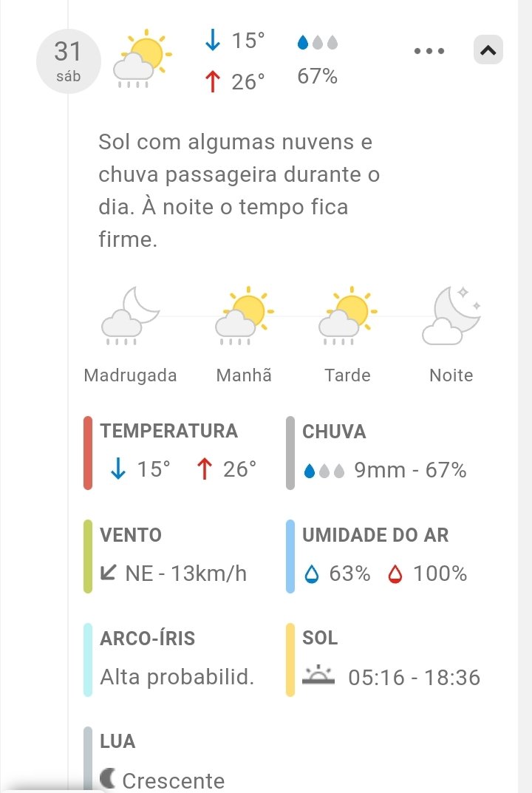Click the Tarde sun with rain icon
Screen dimensions: 532x793
click(x=347, y=316)
